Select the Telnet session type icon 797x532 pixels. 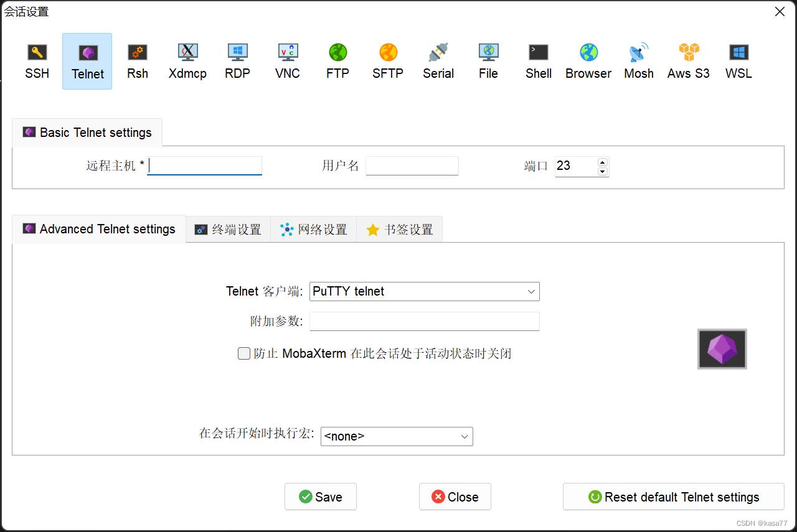(87, 62)
